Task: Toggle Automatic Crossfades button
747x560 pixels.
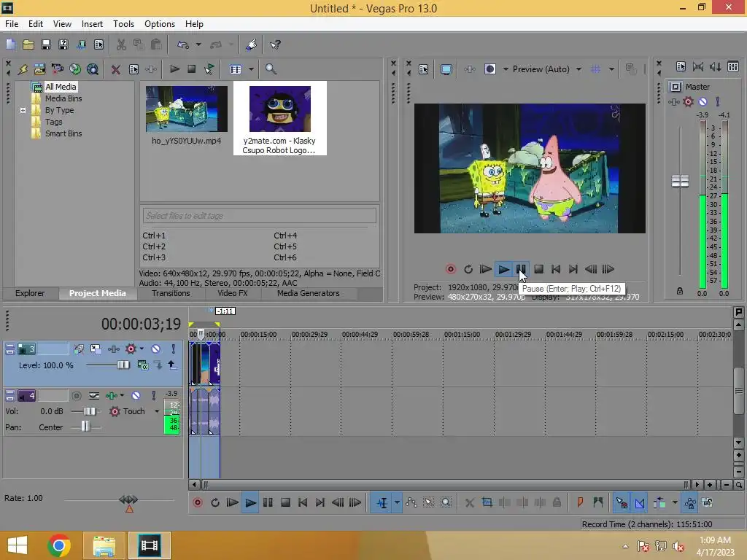Action: 639,502
